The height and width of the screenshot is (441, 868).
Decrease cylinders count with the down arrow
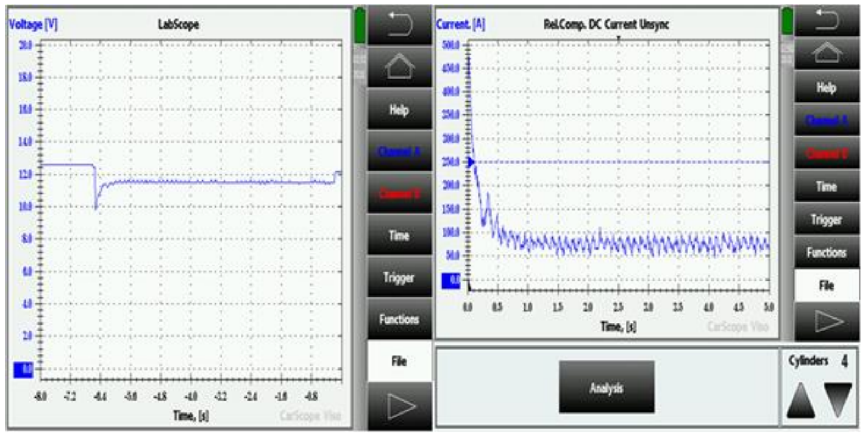coord(837,400)
